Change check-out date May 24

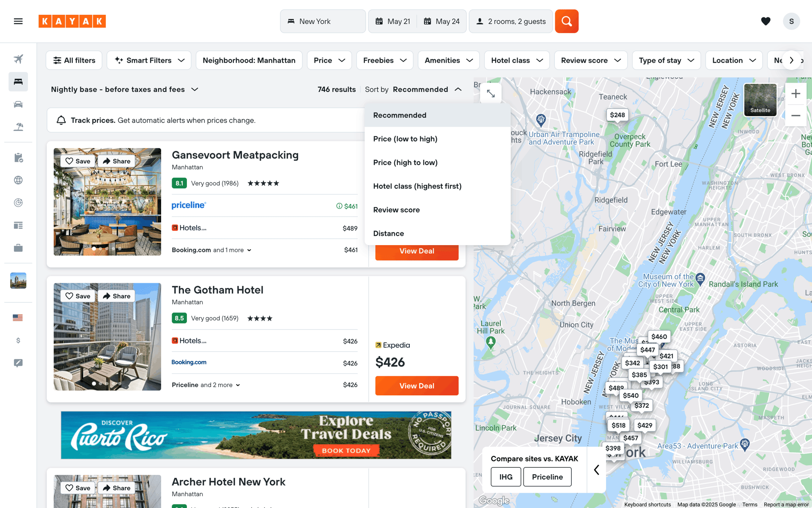[442, 21]
